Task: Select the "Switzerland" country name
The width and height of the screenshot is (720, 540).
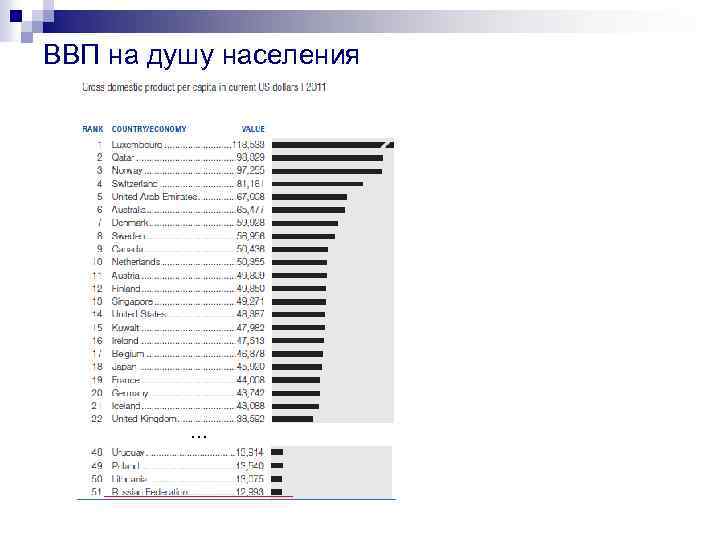Action: click(134, 184)
